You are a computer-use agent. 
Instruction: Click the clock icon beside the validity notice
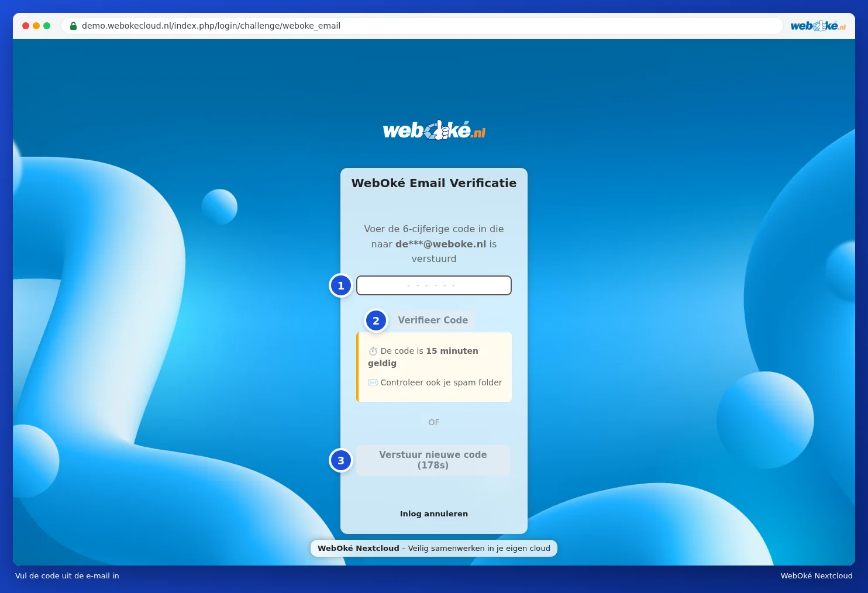pyautogui.click(x=373, y=351)
